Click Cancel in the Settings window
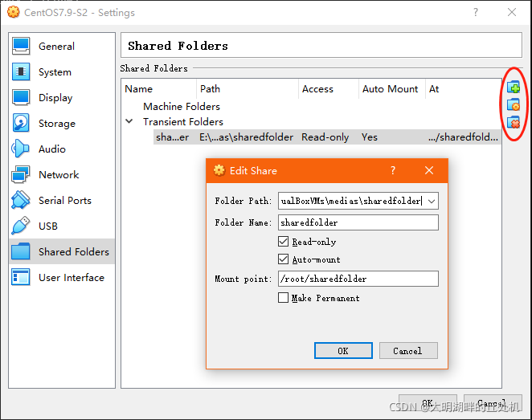Viewport: 532px width, 420px height. coord(493,402)
